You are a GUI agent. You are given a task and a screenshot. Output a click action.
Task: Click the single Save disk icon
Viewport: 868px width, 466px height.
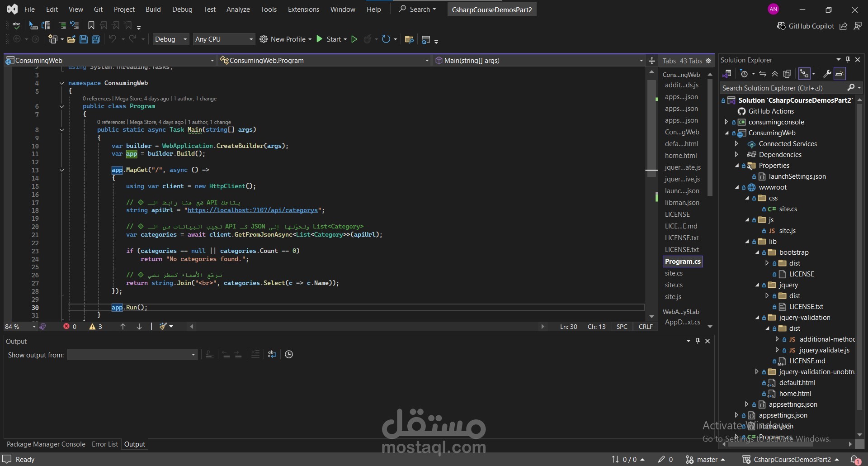click(x=84, y=39)
